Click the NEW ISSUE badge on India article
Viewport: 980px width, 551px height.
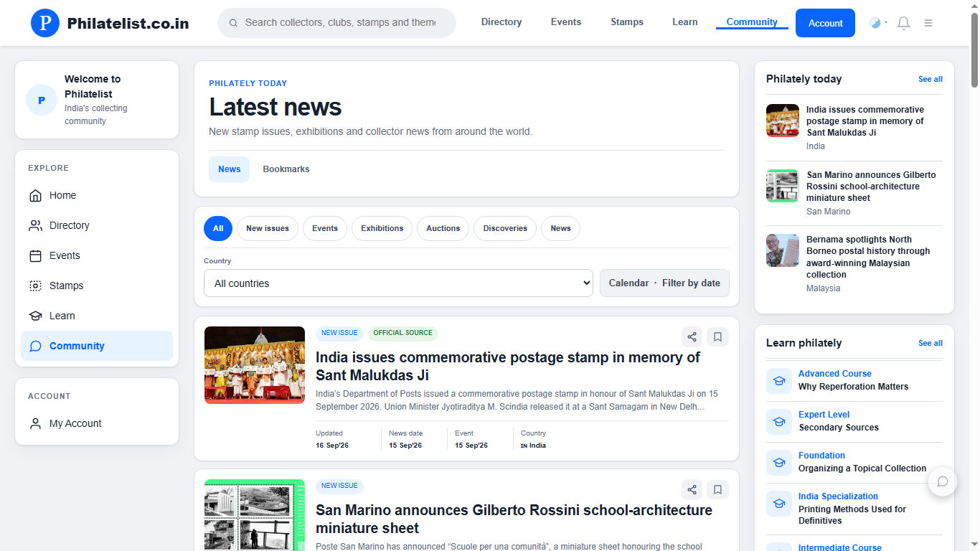339,333
